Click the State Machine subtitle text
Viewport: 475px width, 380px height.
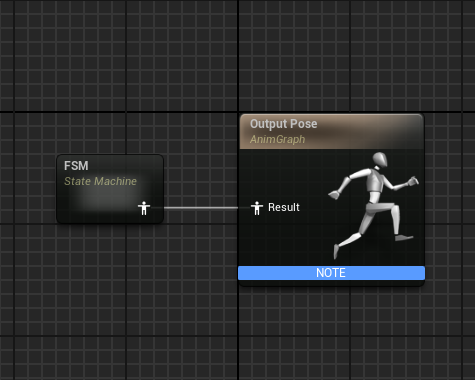coord(100,181)
